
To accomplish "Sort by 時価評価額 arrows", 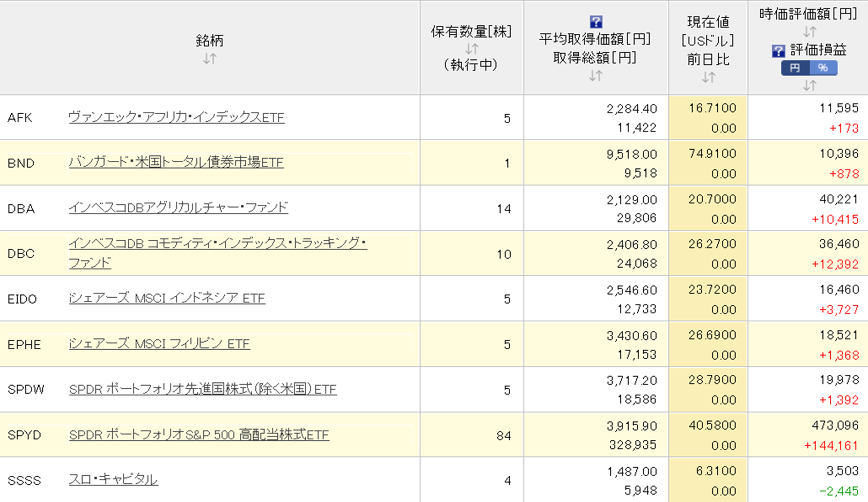I will point(810,32).
